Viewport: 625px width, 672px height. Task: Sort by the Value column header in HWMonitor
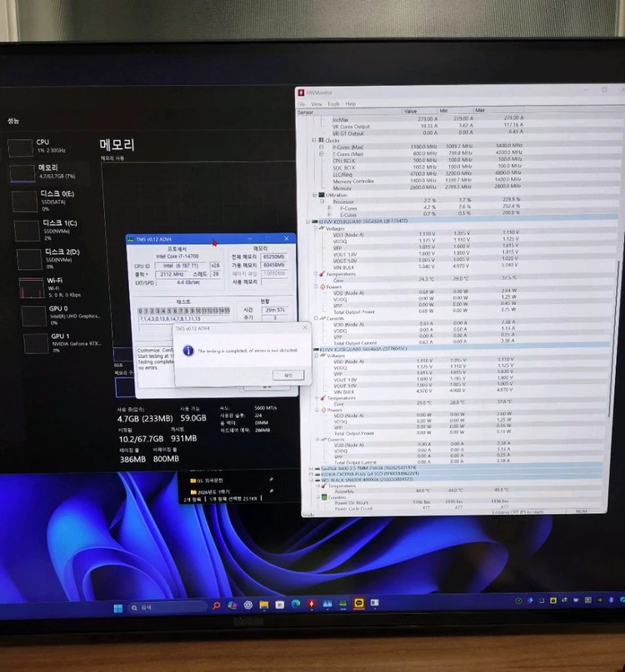pos(419,111)
